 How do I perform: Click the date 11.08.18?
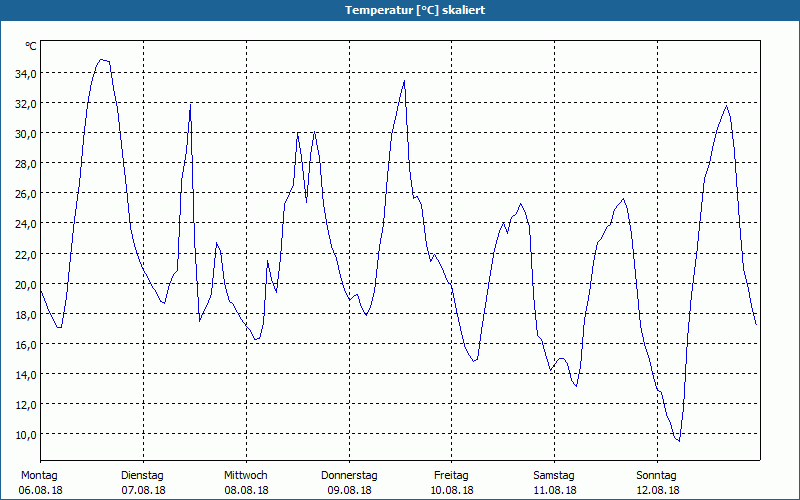[x=555, y=490]
